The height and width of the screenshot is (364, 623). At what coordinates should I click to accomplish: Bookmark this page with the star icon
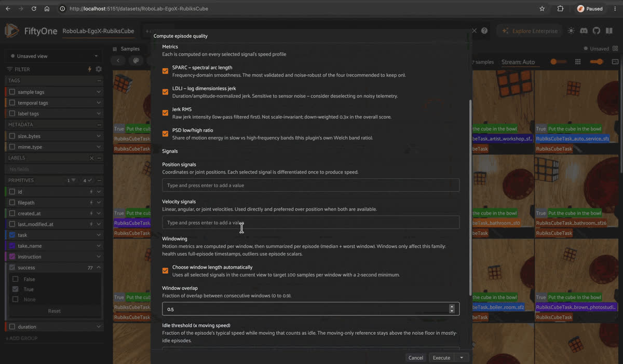coord(542,9)
